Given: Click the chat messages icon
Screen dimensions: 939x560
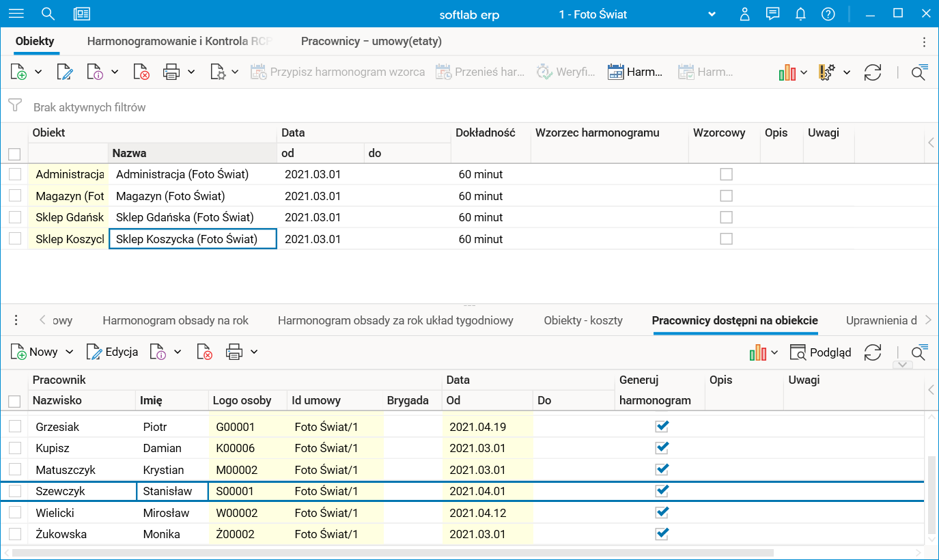Looking at the screenshot, I should click(773, 14).
